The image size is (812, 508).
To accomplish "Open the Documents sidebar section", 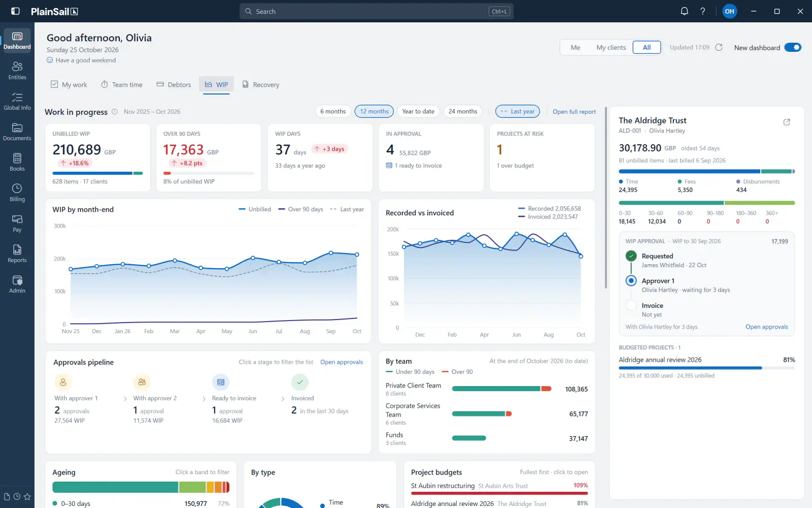I will coord(17,132).
